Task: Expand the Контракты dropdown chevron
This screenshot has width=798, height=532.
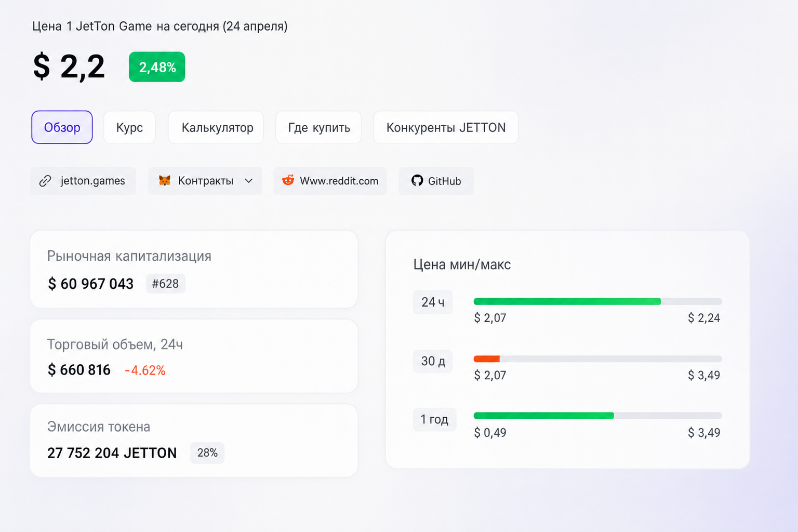Action: point(249,181)
